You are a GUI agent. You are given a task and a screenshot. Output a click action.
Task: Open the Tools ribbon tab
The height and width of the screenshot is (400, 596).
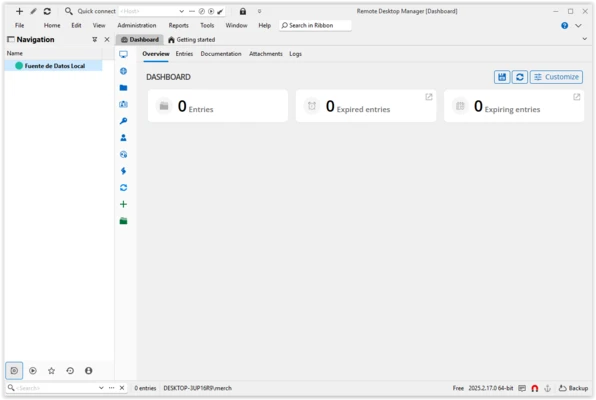(207, 25)
